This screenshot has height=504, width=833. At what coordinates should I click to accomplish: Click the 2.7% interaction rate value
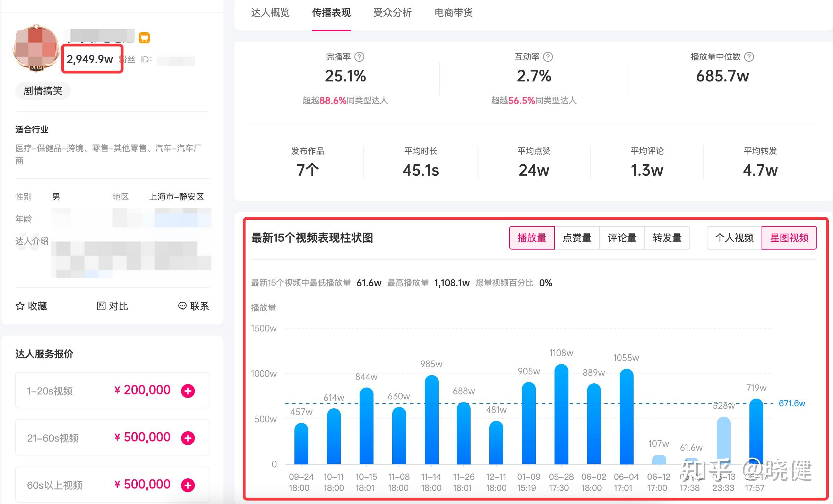[534, 76]
